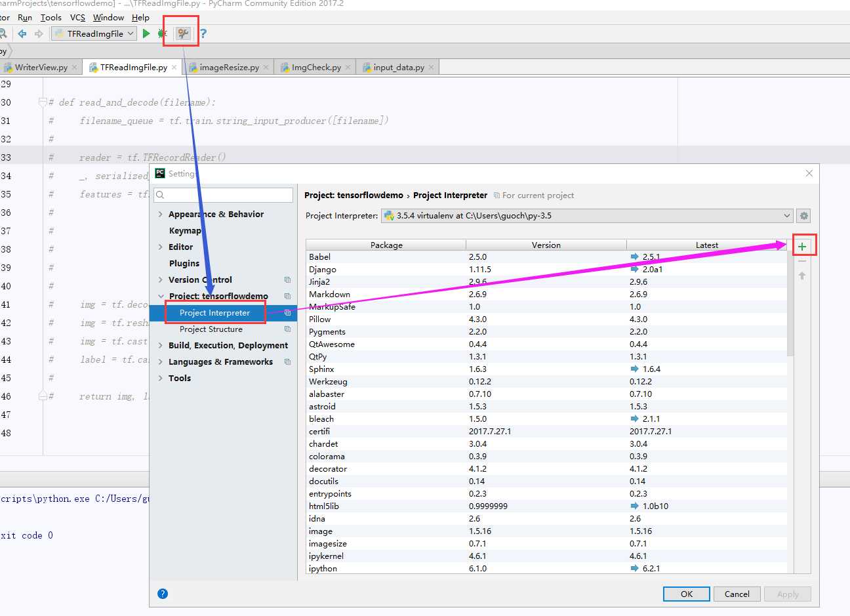Select the Sphinx package row
Image resolution: width=850 pixels, height=616 pixels.
click(546, 369)
